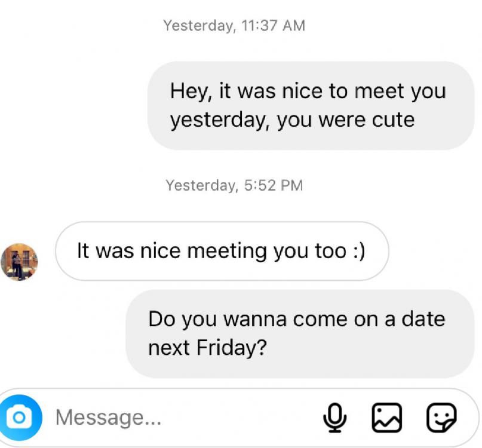The height and width of the screenshot is (448, 482).
Task: Click the word "cute" in the first message
Action: (393, 120)
